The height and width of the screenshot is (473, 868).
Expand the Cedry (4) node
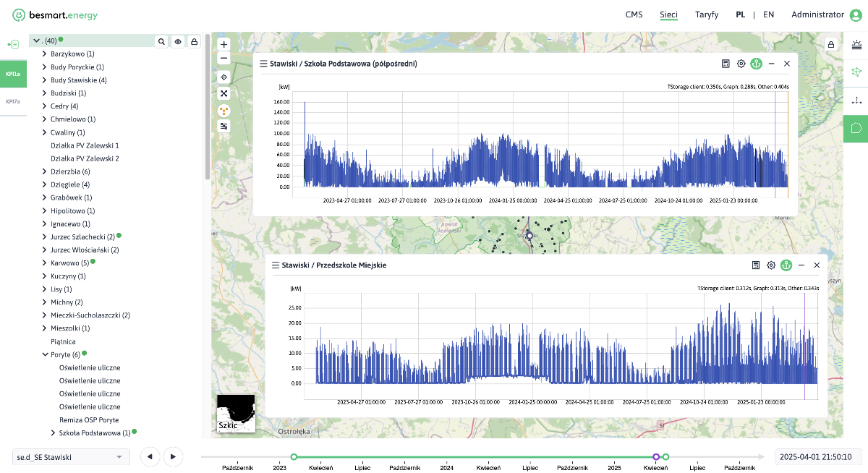(x=44, y=106)
